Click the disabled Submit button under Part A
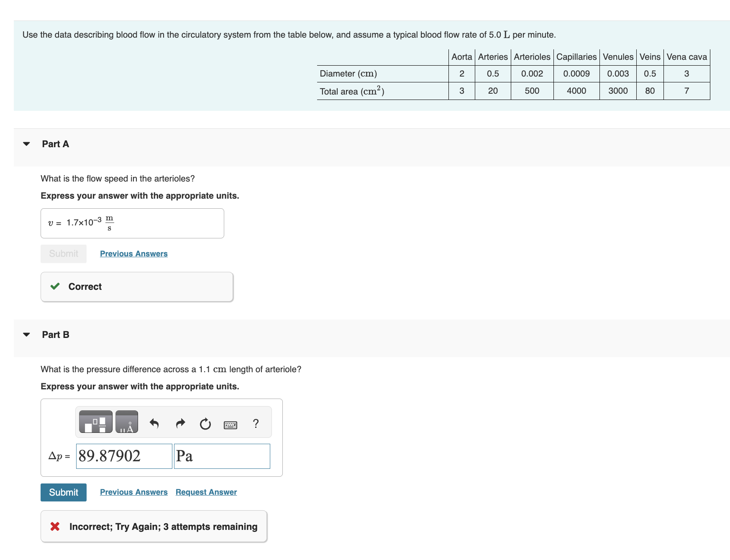This screenshot has width=730, height=560. click(x=63, y=253)
